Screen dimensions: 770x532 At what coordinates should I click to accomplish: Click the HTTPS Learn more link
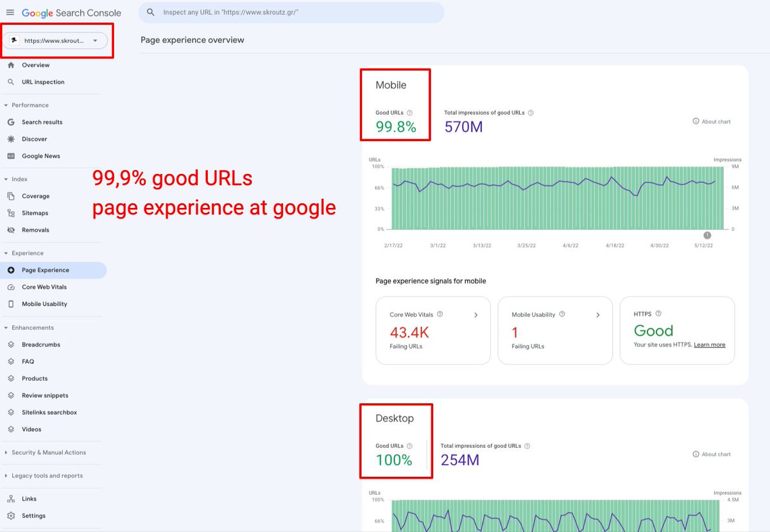[x=710, y=345]
